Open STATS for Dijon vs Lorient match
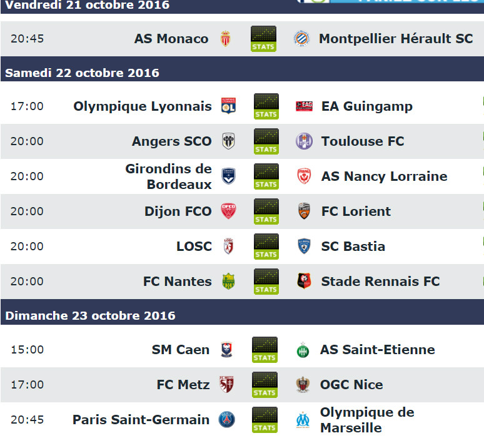The width and height of the screenshot is (484, 448). tap(266, 211)
